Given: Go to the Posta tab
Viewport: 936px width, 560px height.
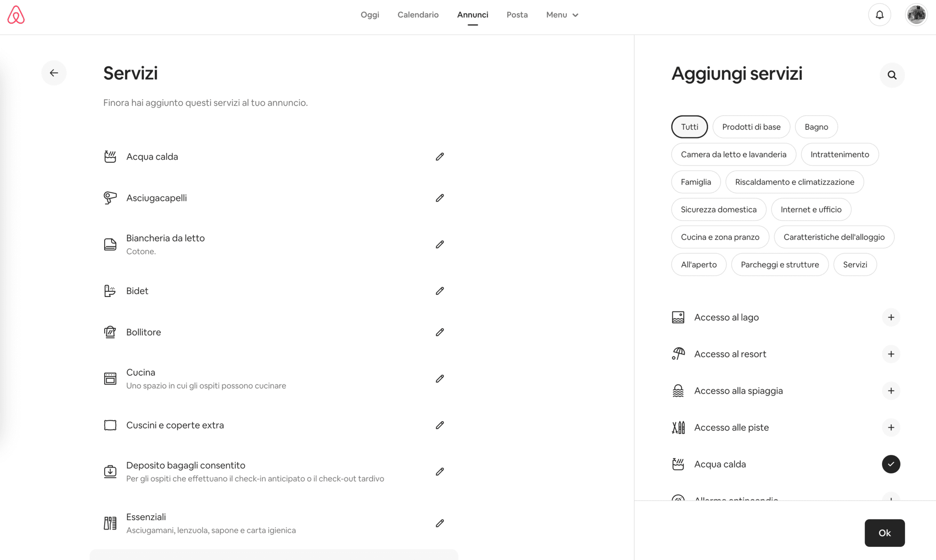Looking at the screenshot, I should pyautogui.click(x=517, y=15).
